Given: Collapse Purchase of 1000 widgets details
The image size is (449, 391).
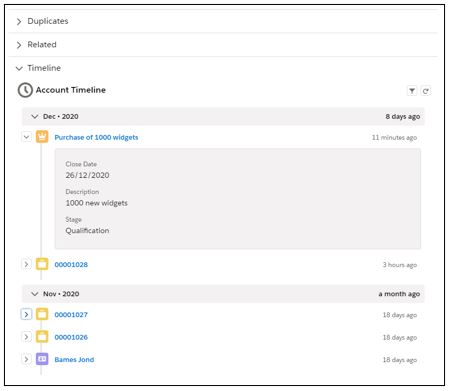Looking at the screenshot, I should (x=26, y=137).
